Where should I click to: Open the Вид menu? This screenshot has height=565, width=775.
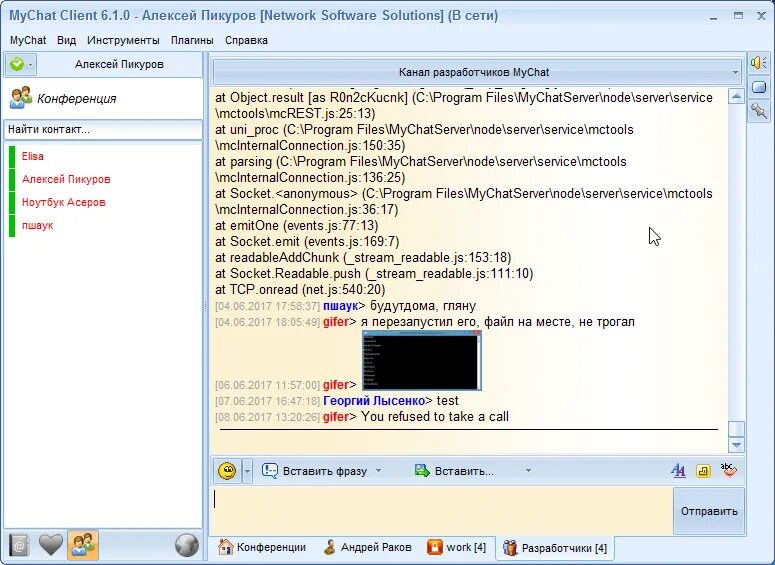pos(66,40)
